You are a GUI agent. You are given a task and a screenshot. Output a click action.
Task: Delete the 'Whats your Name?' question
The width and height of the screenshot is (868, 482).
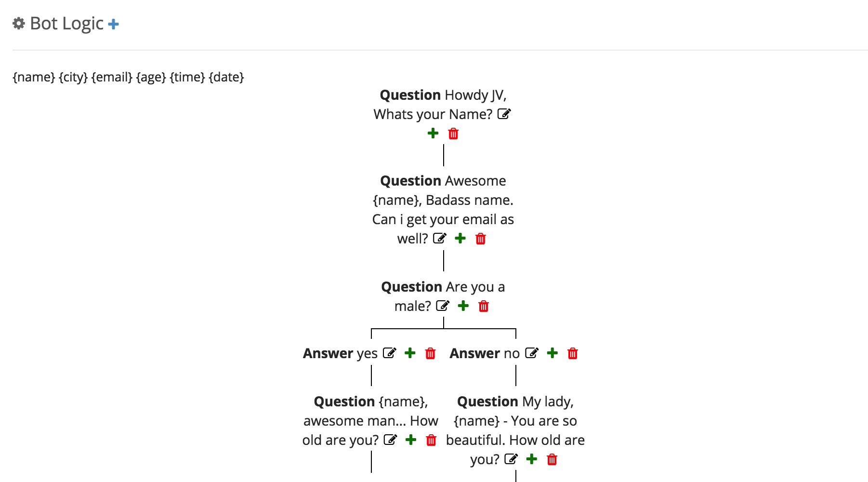453,134
